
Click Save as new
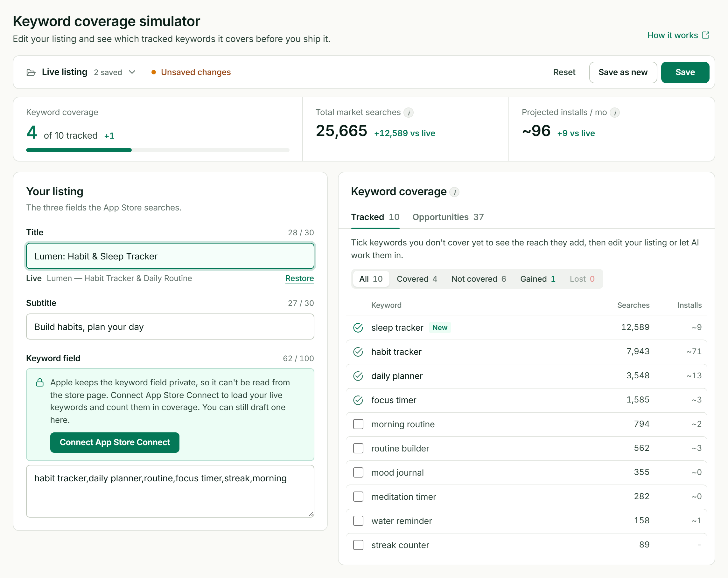tap(623, 72)
